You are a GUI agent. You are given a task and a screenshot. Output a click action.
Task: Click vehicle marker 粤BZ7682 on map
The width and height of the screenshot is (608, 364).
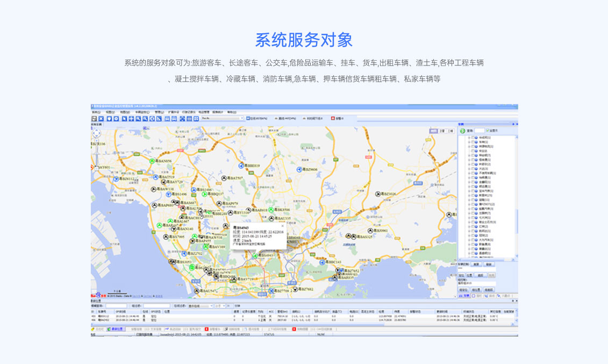[295, 289]
